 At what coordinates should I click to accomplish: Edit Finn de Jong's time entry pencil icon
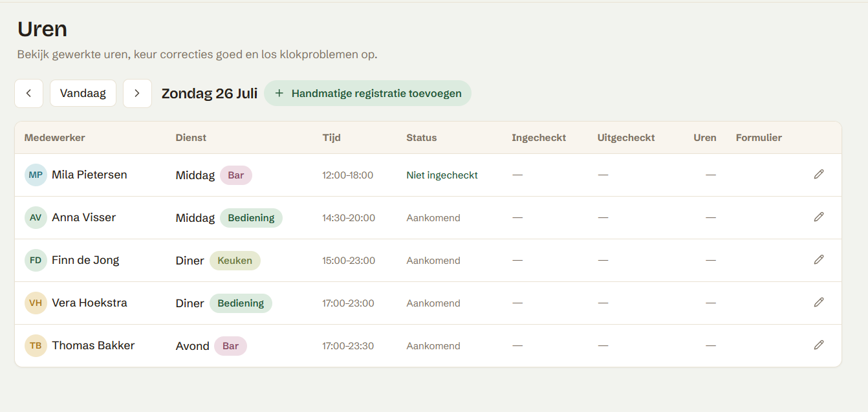click(x=819, y=259)
